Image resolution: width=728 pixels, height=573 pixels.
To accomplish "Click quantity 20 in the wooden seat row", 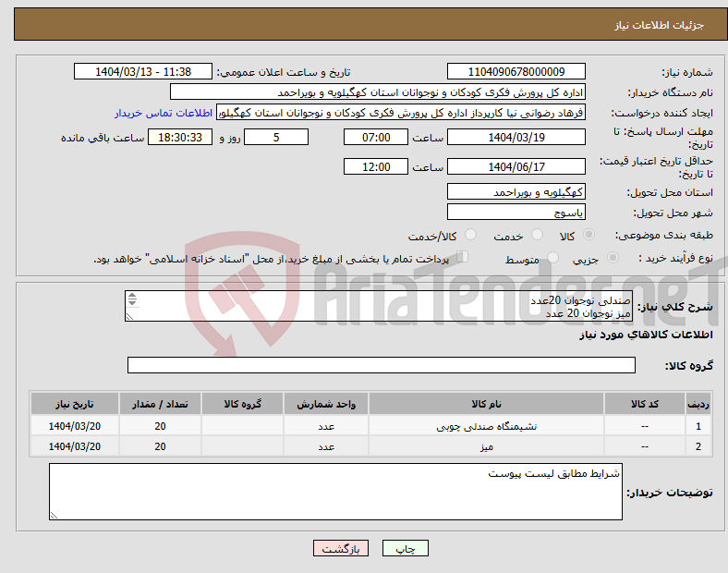I will [x=160, y=426].
